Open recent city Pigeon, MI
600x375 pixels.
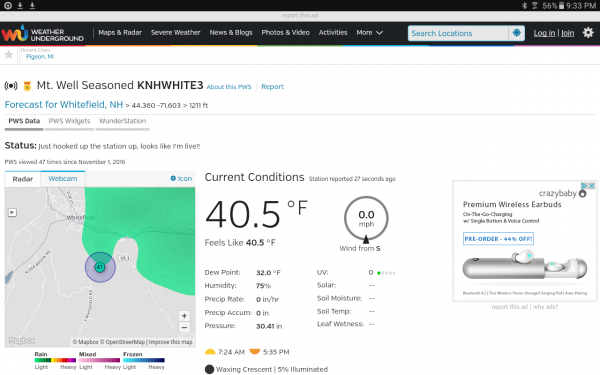40,57
